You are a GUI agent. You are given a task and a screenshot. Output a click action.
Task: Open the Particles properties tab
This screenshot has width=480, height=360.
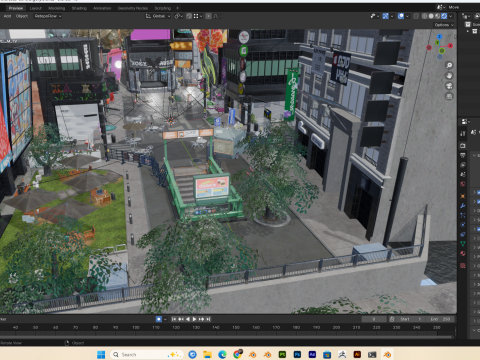point(463,216)
